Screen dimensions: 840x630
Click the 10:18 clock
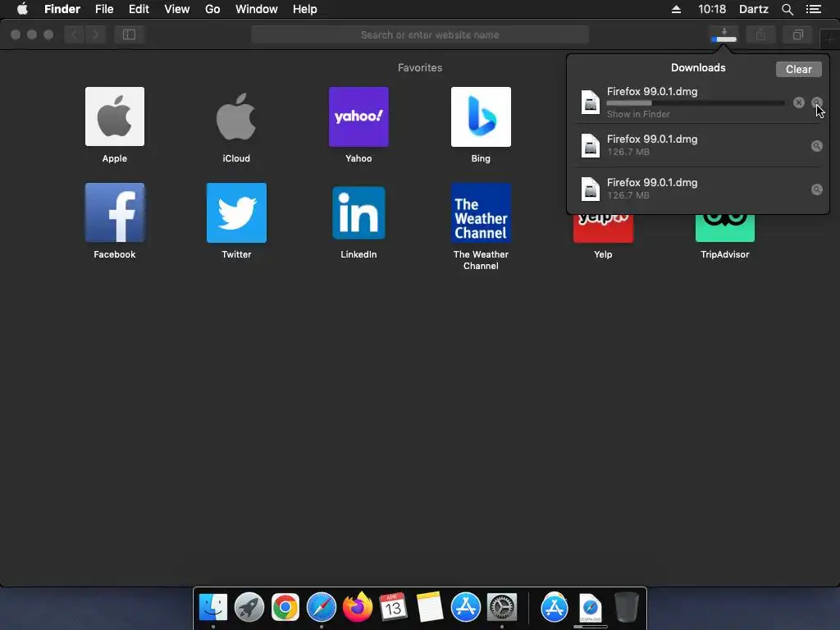712,9
